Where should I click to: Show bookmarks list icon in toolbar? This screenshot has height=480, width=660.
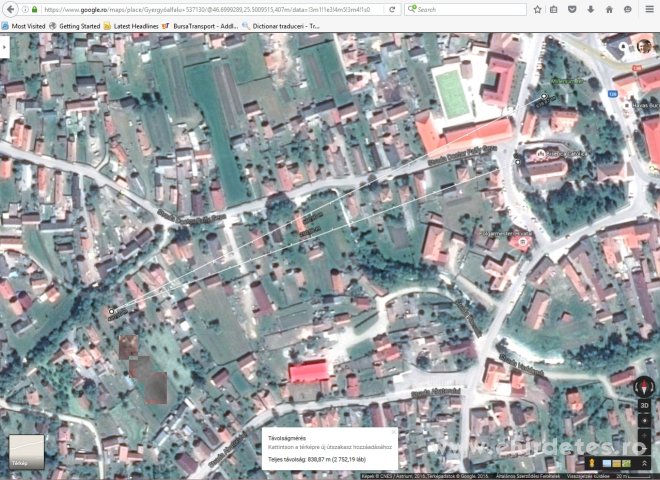[554, 9]
